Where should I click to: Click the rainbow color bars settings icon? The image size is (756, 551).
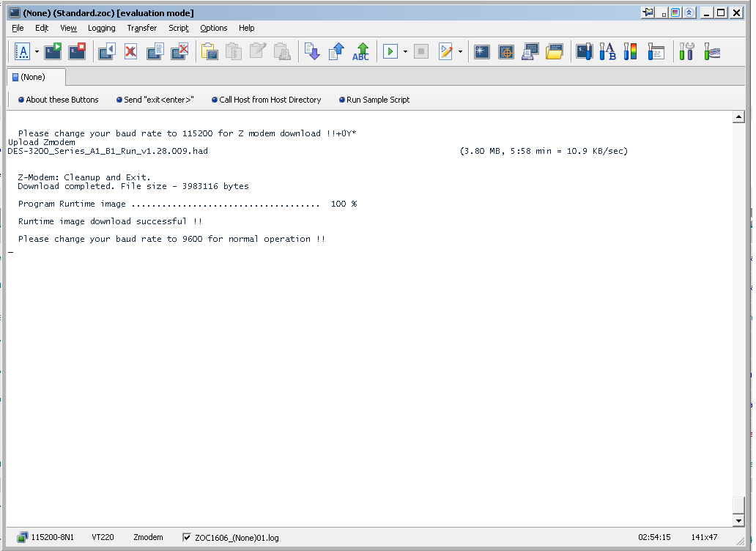click(x=631, y=52)
